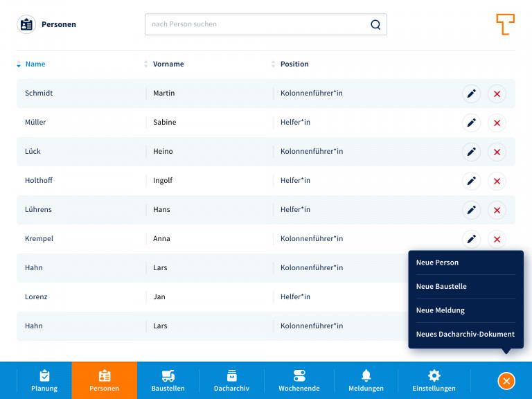Click the search magnifier icon

375,24
